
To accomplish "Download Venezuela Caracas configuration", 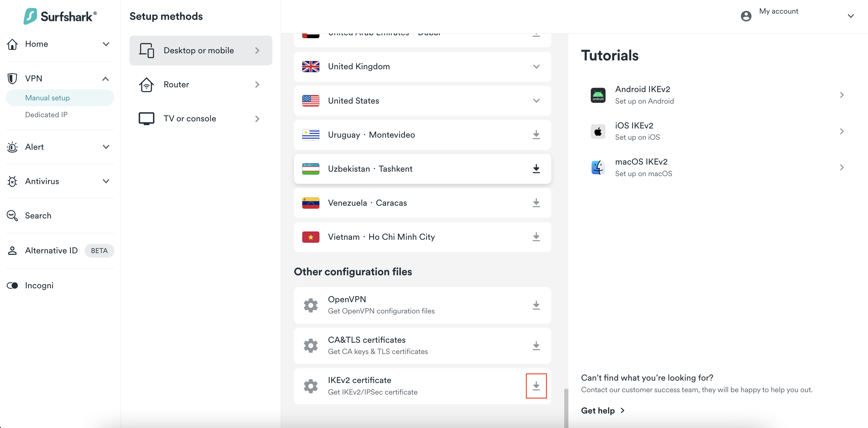I will pos(536,203).
